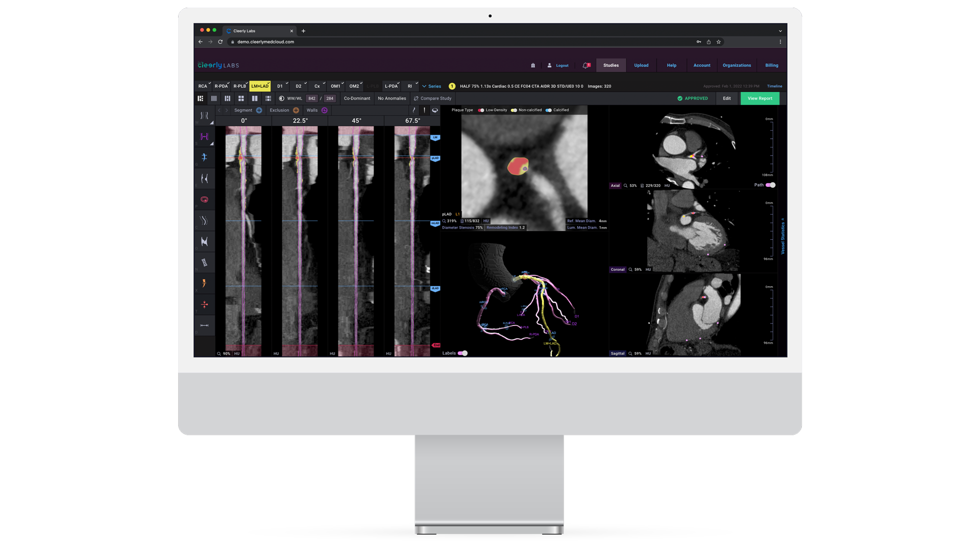Image resolution: width=980 pixels, height=551 pixels.
Task: Toggle the Low-Density plaque switch
Action: (481, 110)
